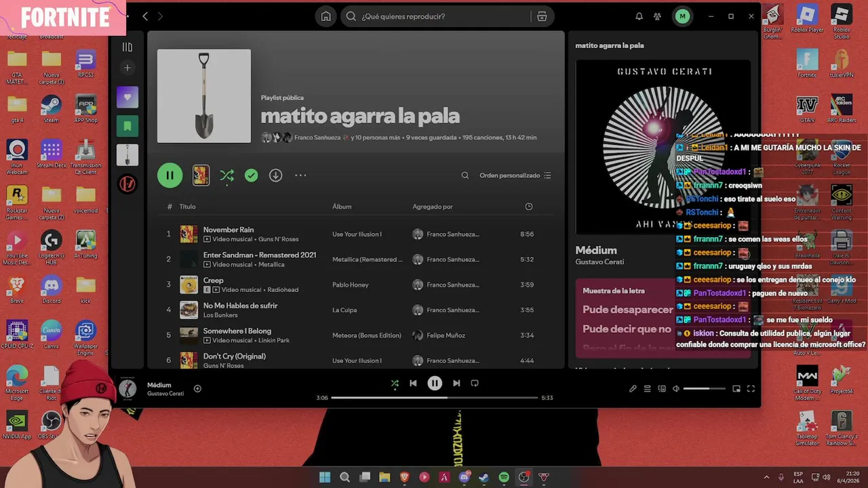Image resolution: width=868 pixels, height=488 pixels.
Task: Enter full screen mode
Action: coord(751,388)
